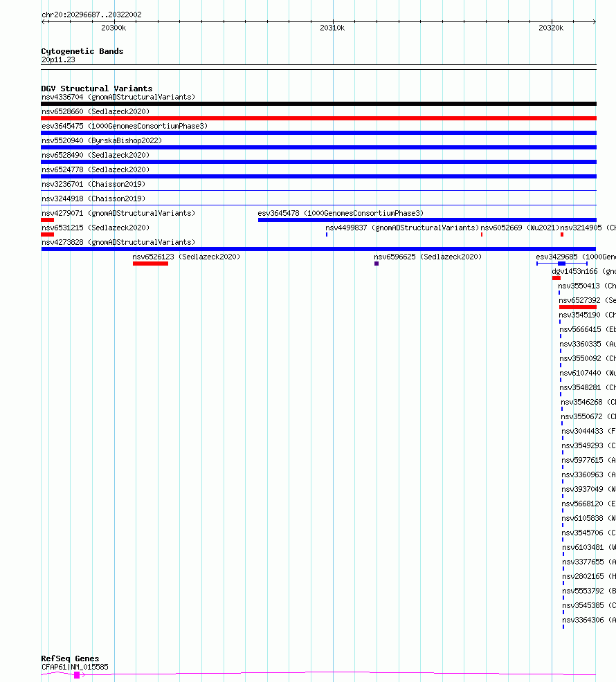616x682 pixels.
Task: Click the purple square under nsv6596625
Action: tap(377, 264)
